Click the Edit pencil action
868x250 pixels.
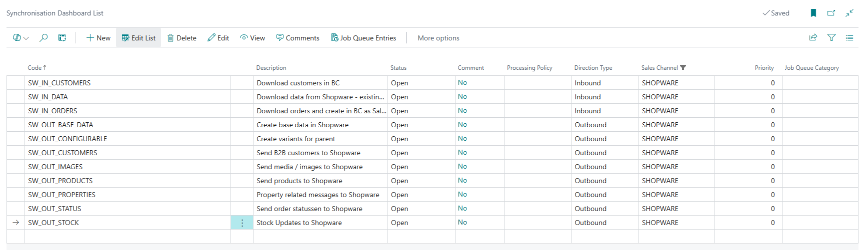(218, 38)
